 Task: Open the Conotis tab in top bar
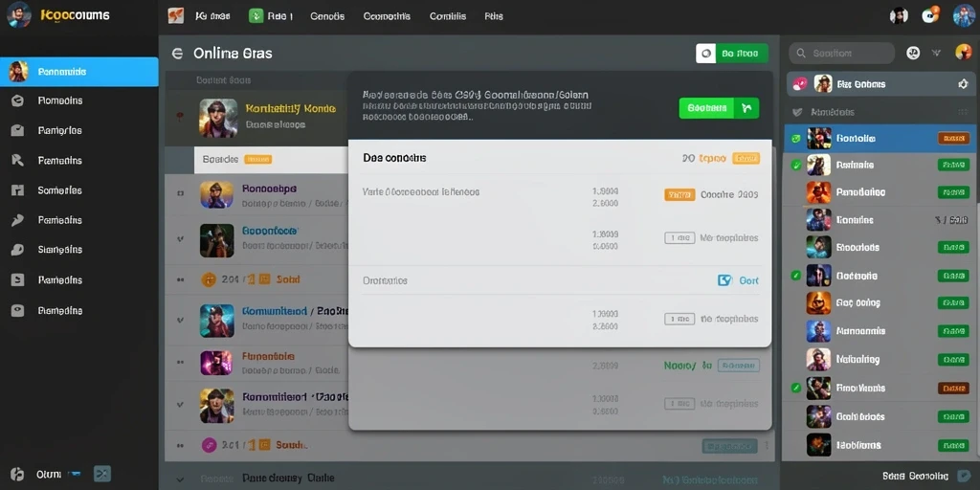tap(327, 16)
